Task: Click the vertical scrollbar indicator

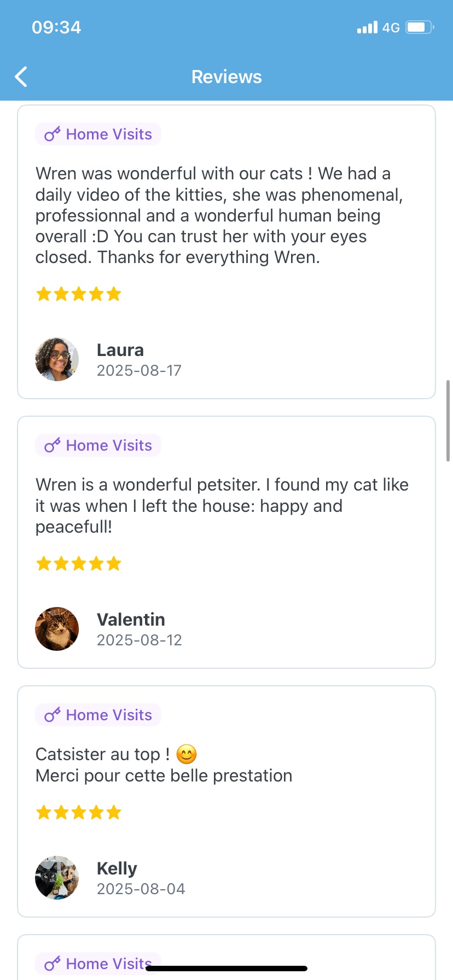Action: (x=448, y=421)
